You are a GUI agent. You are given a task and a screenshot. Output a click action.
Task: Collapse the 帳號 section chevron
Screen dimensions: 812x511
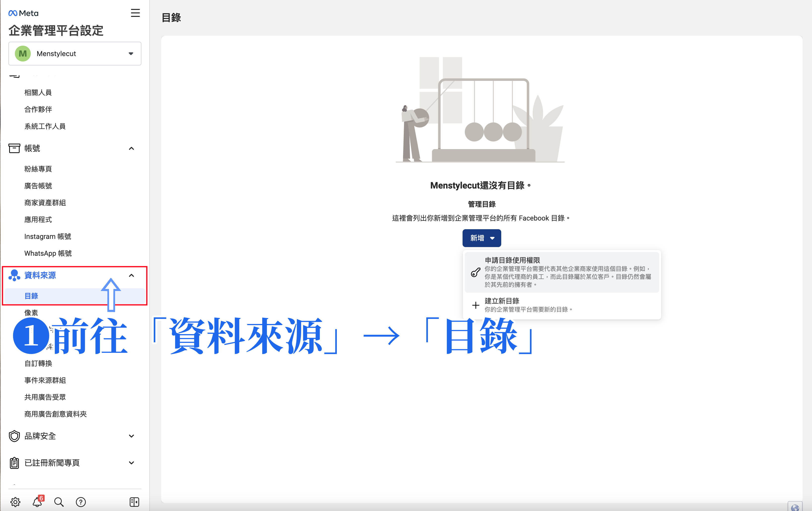[x=131, y=148]
